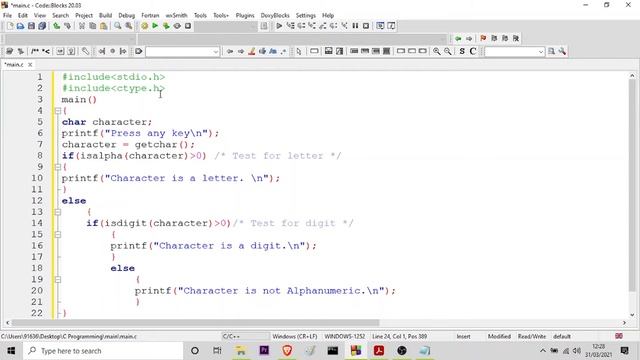Screen dimensions: 640x360
Task: Click the bold C toolbar icon
Action: [x=473, y=51]
